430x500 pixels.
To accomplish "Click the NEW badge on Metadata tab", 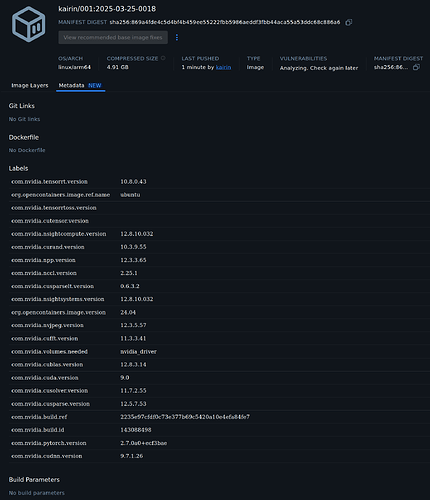I will pos(95,85).
